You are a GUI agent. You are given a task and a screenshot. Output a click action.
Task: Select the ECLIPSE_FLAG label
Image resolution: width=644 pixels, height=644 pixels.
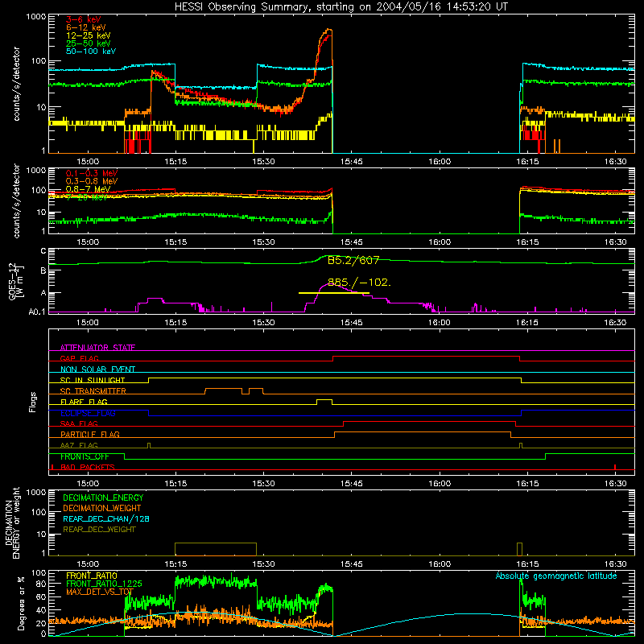88,413
